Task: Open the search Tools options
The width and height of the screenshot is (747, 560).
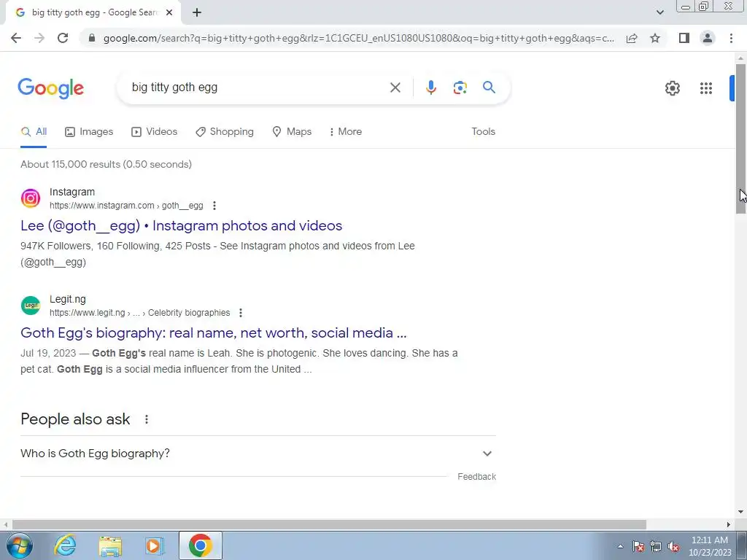Action: click(x=483, y=132)
